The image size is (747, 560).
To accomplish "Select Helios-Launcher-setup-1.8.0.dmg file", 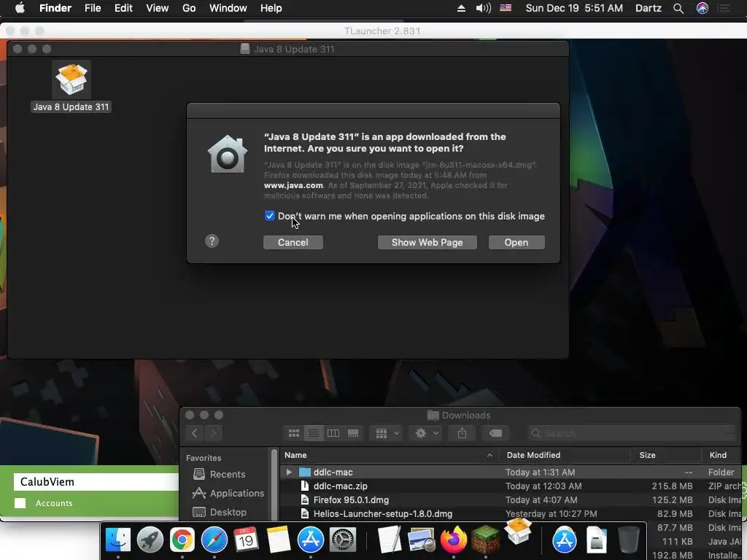I will pyautogui.click(x=511, y=513).
